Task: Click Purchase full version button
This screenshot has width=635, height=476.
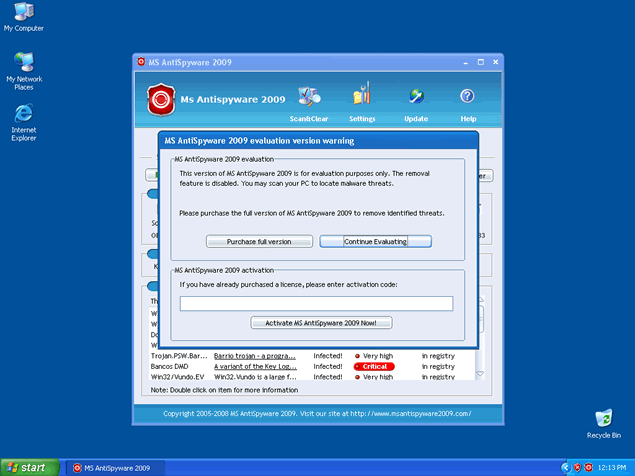Action: (x=259, y=242)
